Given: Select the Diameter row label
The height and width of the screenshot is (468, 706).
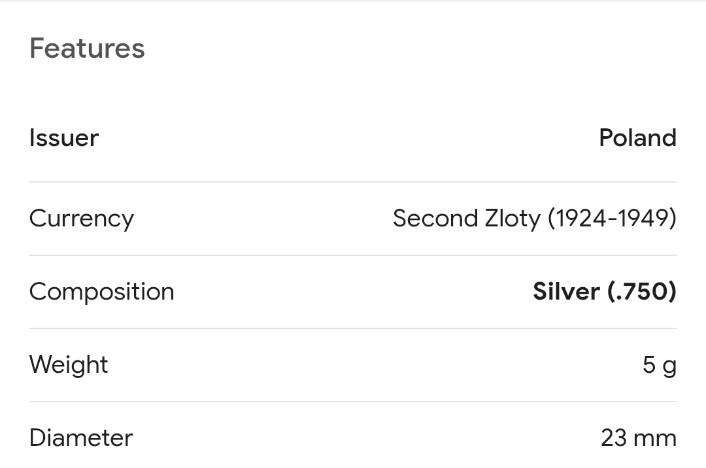Looking at the screenshot, I should click(x=81, y=438).
